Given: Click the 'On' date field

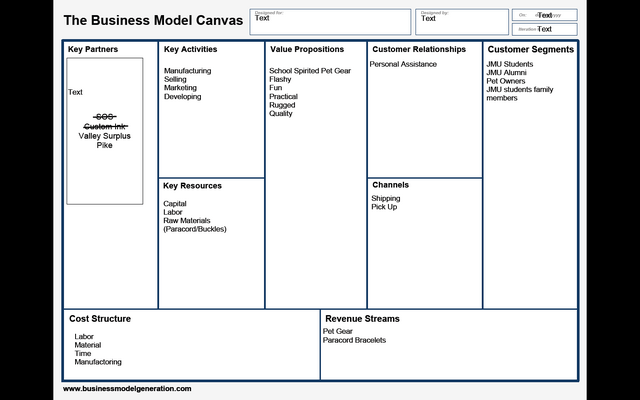Looking at the screenshot, I should pyautogui.click(x=545, y=15).
